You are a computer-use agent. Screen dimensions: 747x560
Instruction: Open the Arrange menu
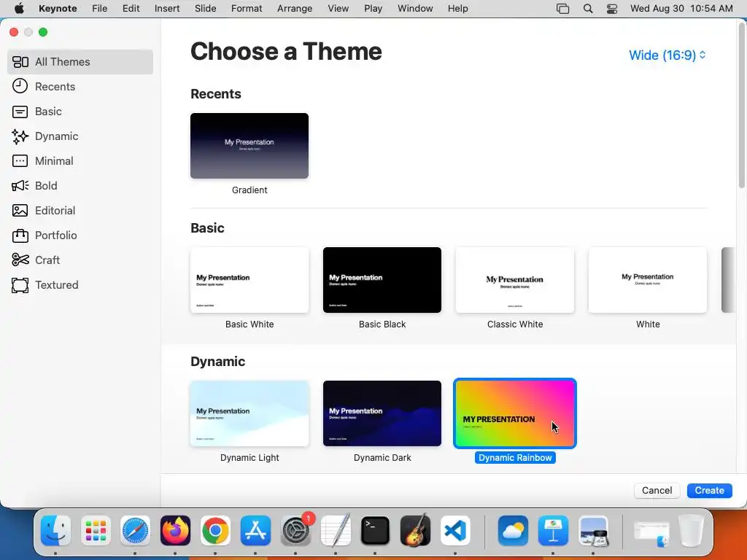tap(295, 9)
